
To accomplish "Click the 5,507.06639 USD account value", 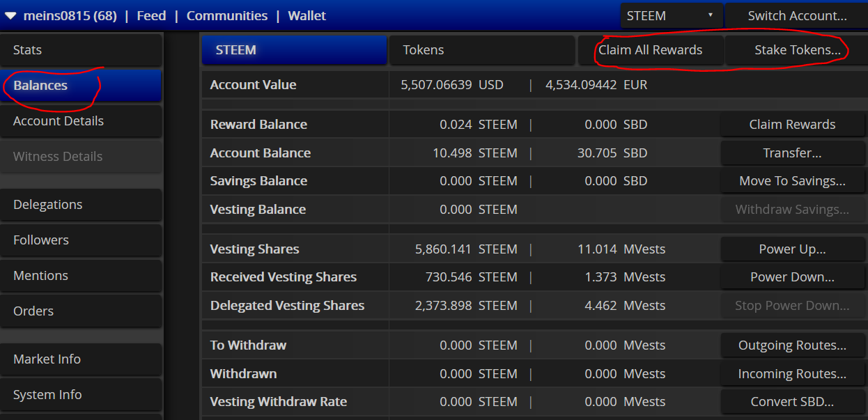I will (452, 85).
